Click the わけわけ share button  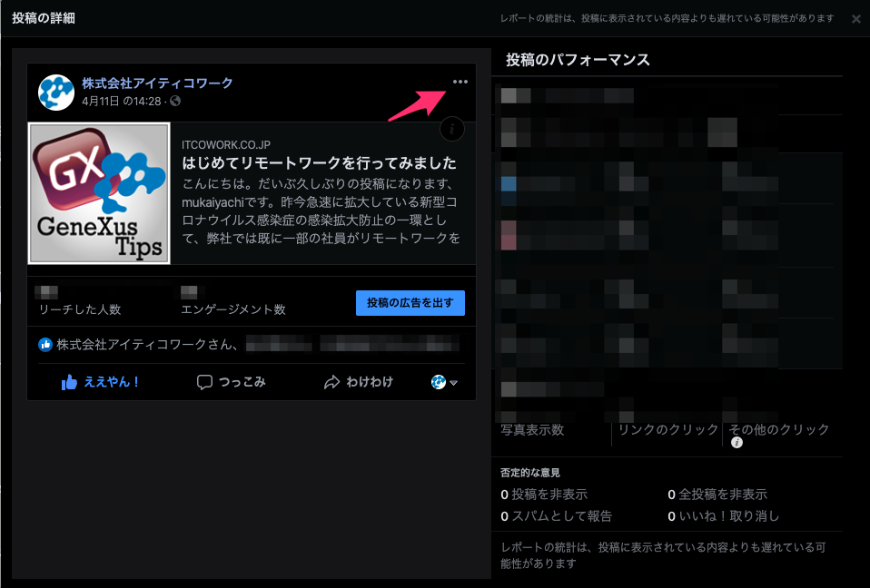[359, 382]
